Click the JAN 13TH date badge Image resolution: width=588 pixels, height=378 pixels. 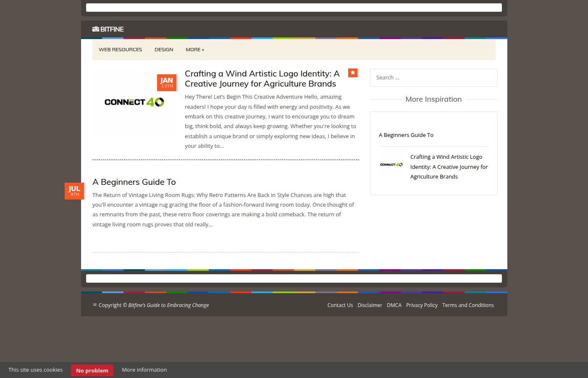pyautogui.click(x=167, y=82)
